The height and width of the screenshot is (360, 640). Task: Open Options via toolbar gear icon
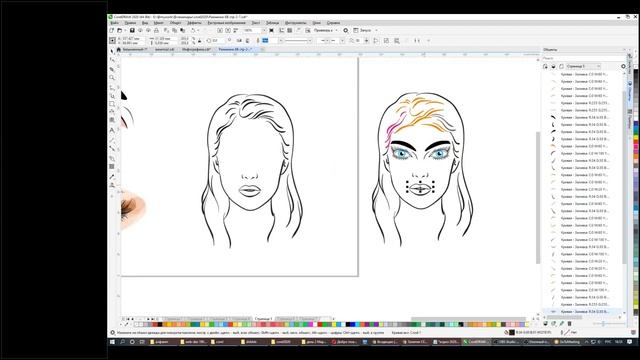[x=346, y=30]
